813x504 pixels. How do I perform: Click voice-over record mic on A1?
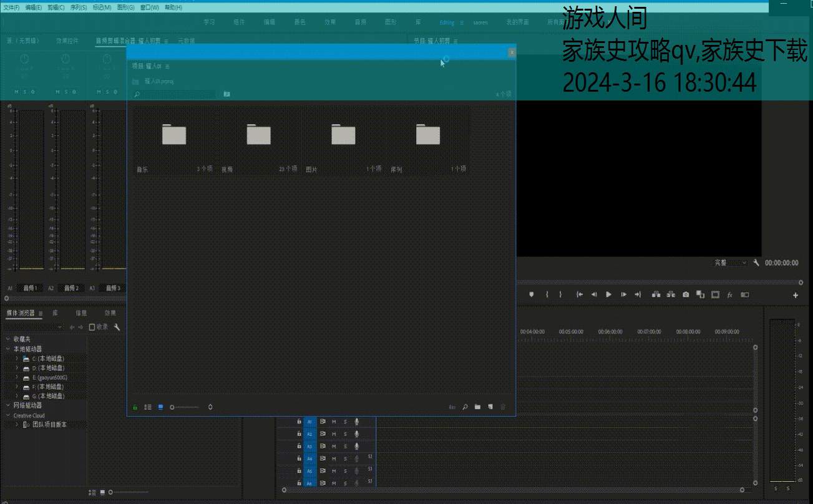coord(356,422)
